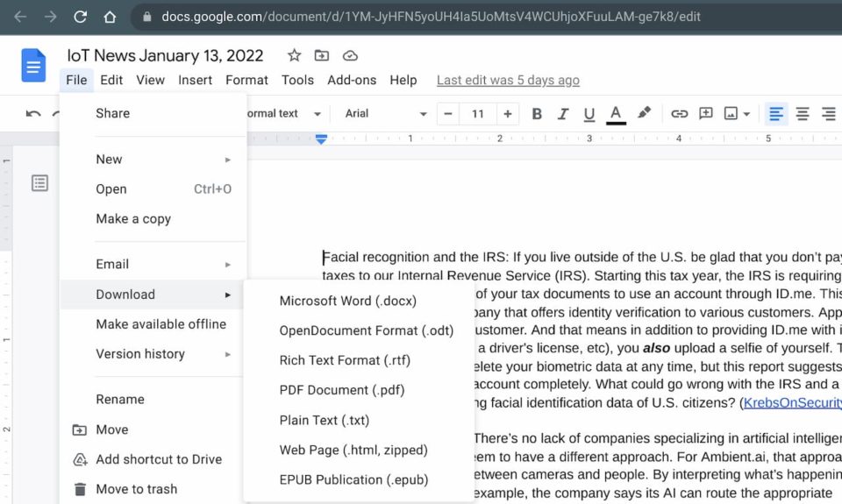
Task: Open the Google Docs home icon
Action: coord(33,66)
